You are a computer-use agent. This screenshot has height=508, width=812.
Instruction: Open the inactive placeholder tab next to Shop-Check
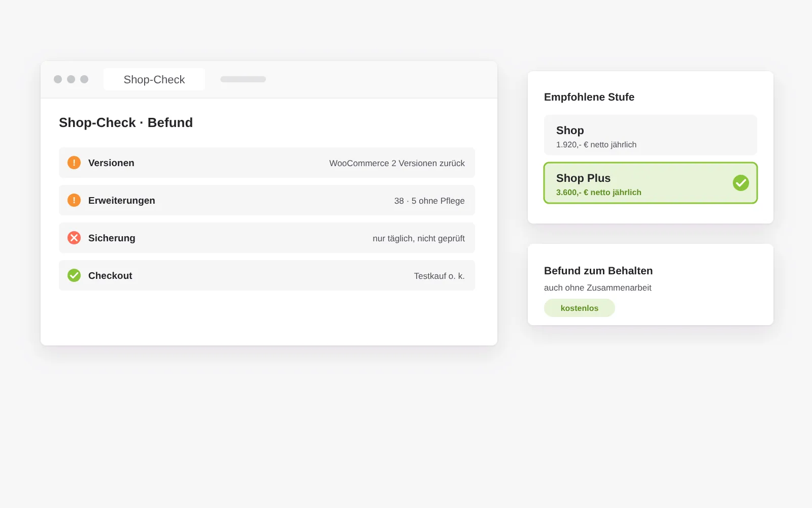tap(243, 79)
